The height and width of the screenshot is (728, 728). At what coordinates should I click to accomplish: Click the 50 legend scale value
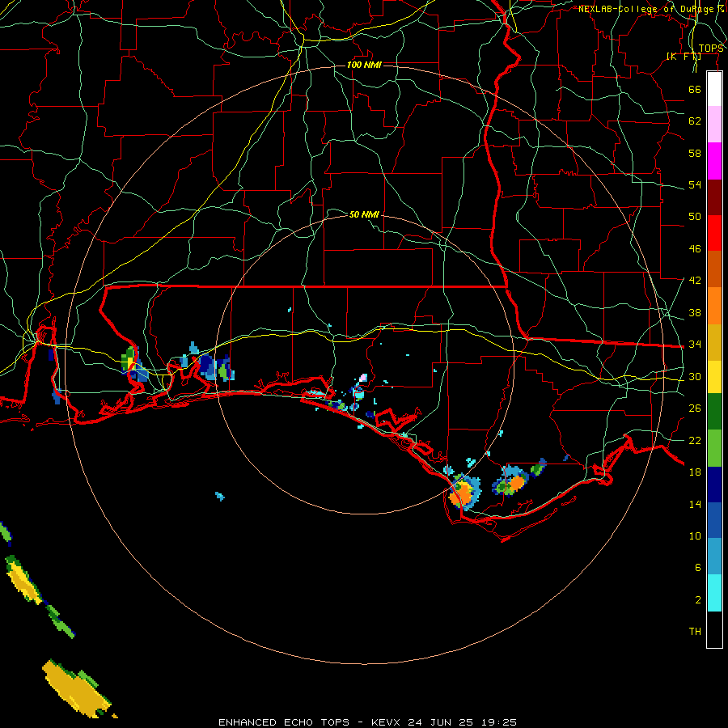(695, 216)
